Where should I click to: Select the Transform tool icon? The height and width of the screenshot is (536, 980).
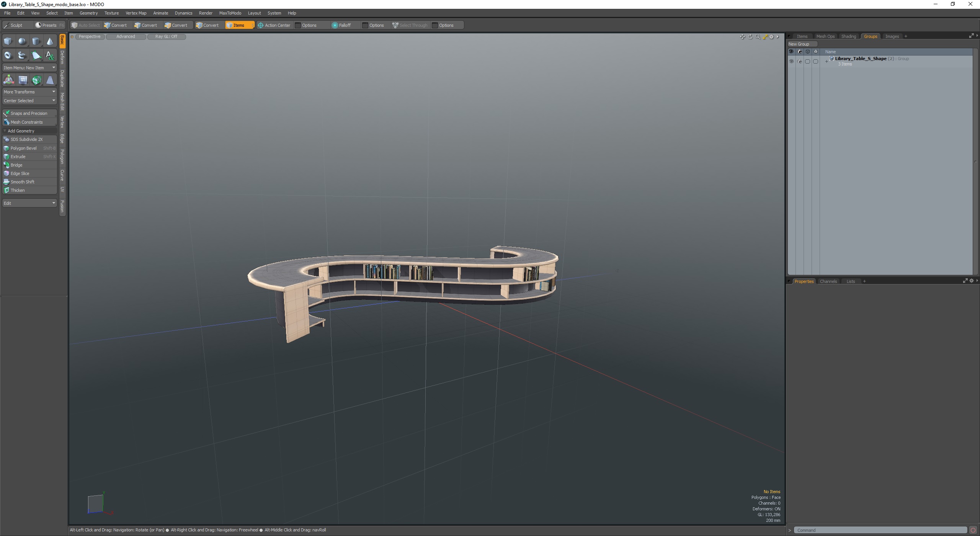click(x=8, y=80)
